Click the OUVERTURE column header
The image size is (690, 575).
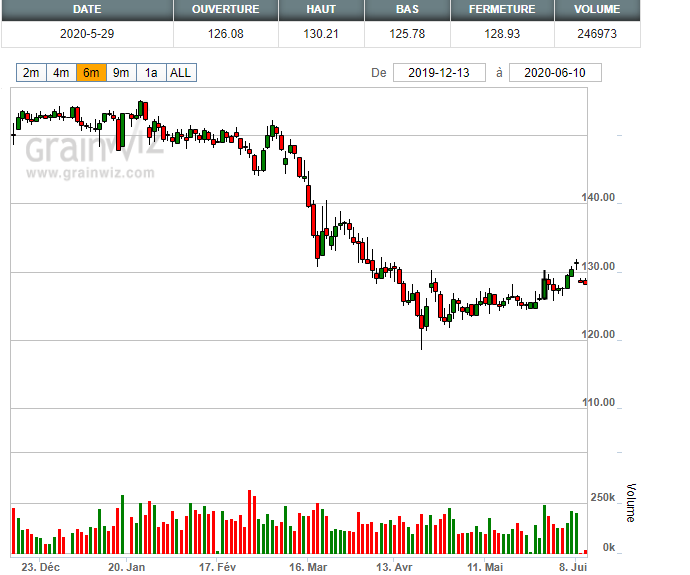[x=224, y=9]
